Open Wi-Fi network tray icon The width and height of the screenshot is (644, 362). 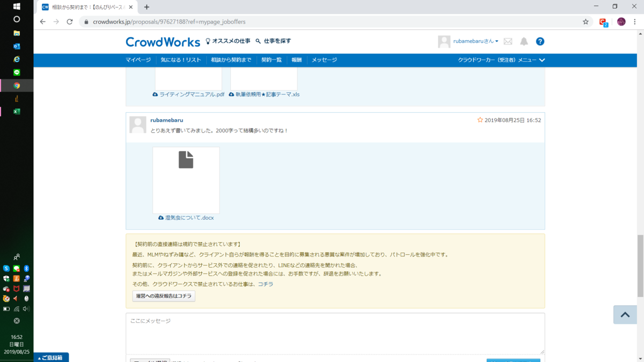click(17, 309)
